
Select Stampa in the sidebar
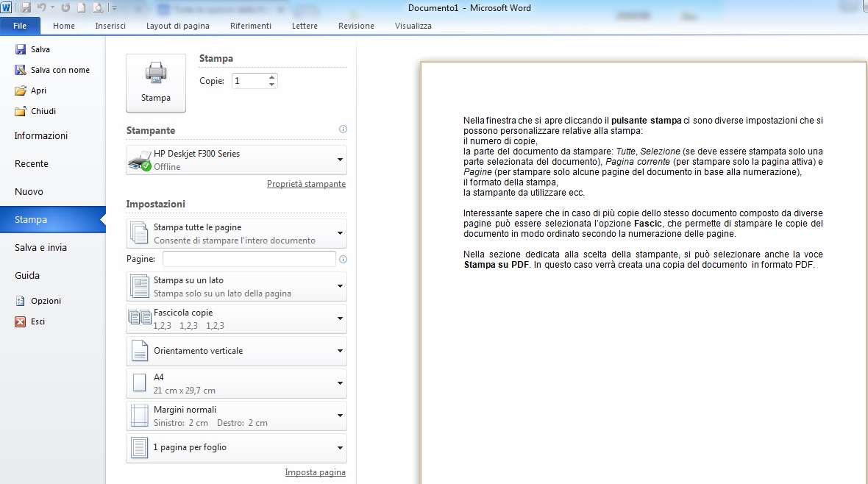tap(52, 220)
